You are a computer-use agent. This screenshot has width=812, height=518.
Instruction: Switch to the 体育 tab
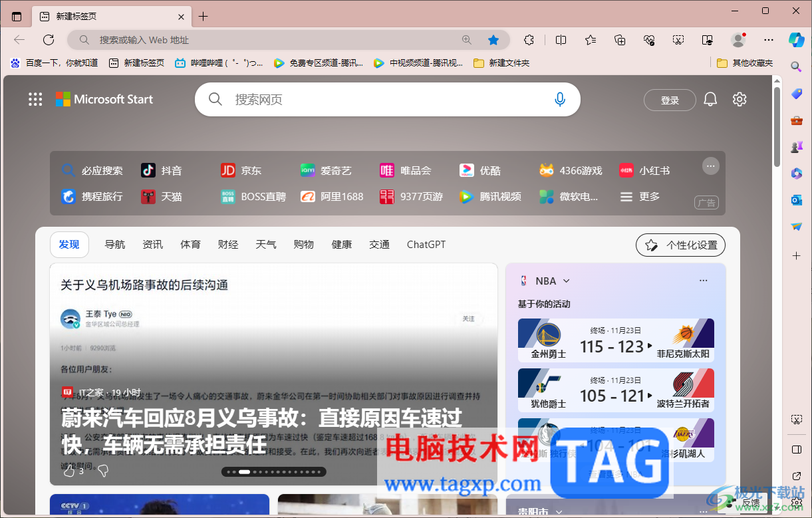point(191,245)
